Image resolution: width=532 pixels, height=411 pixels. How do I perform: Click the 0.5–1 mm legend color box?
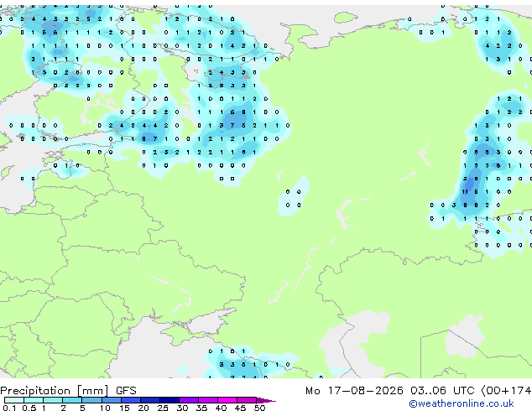34,400
